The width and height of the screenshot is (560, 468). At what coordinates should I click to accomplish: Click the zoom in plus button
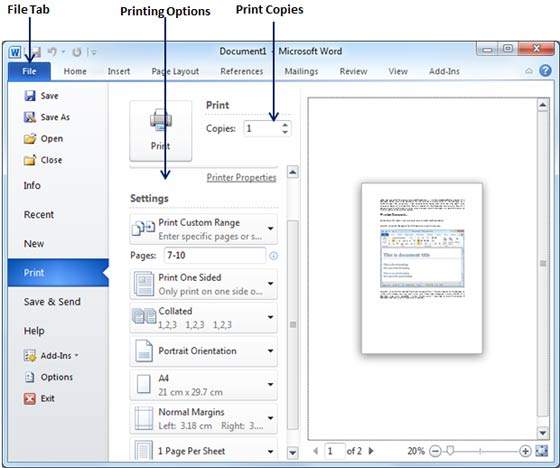click(x=525, y=451)
